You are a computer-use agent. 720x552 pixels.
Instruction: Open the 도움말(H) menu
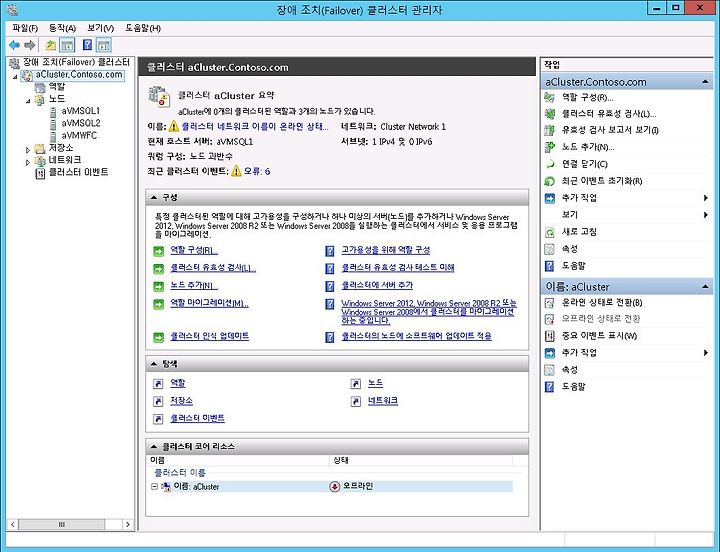tap(143, 28)
